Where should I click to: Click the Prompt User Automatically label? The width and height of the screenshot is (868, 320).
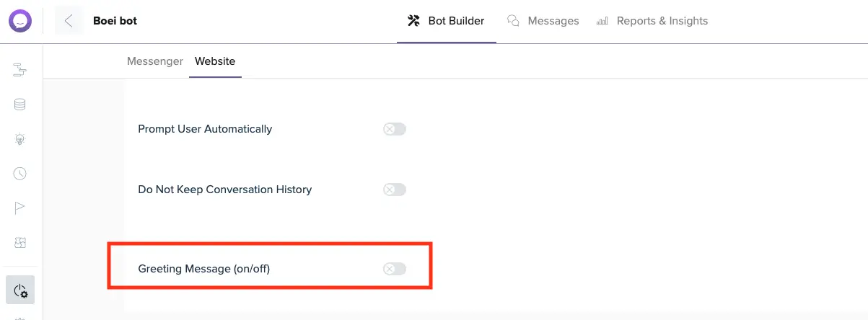pos(205,129)
